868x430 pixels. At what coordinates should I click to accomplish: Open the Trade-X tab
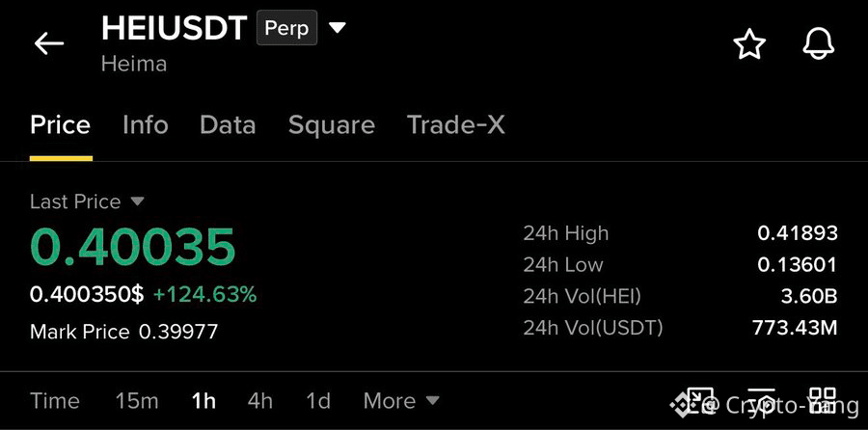(455, 125)
